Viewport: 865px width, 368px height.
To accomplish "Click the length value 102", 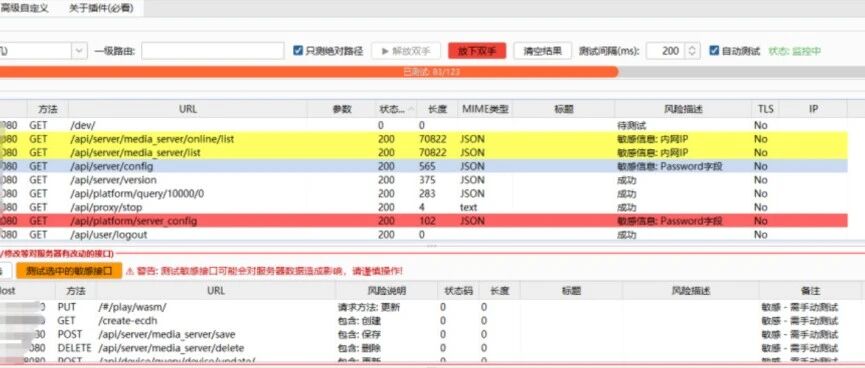I will tap(427, 221).
